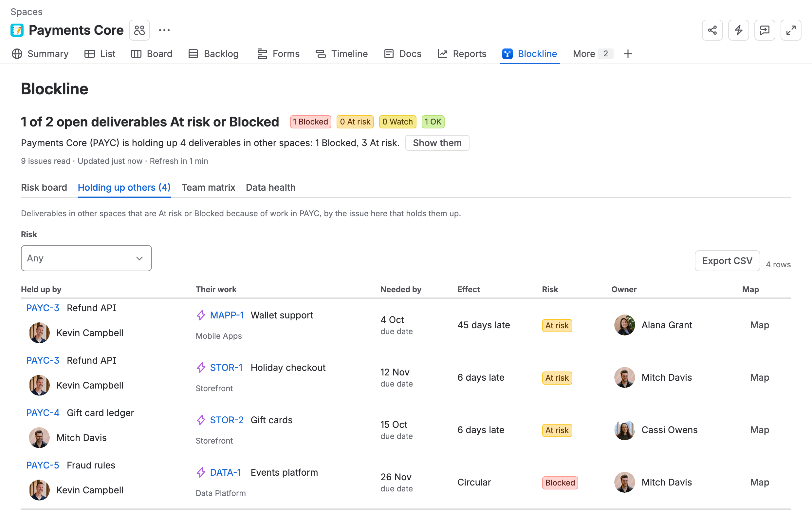Click Map for the Holiday checkout row

(759, 377)
